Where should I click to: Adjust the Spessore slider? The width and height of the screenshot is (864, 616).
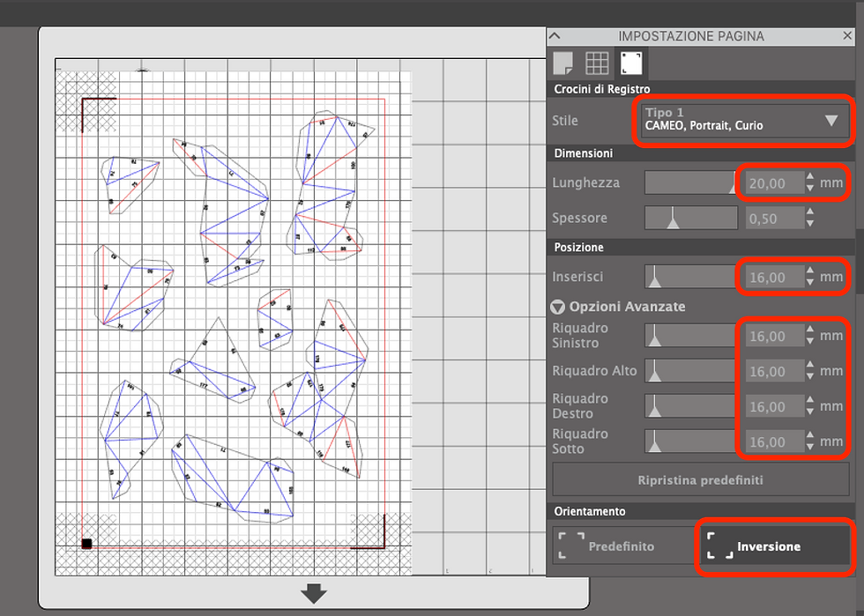point(691,218)
